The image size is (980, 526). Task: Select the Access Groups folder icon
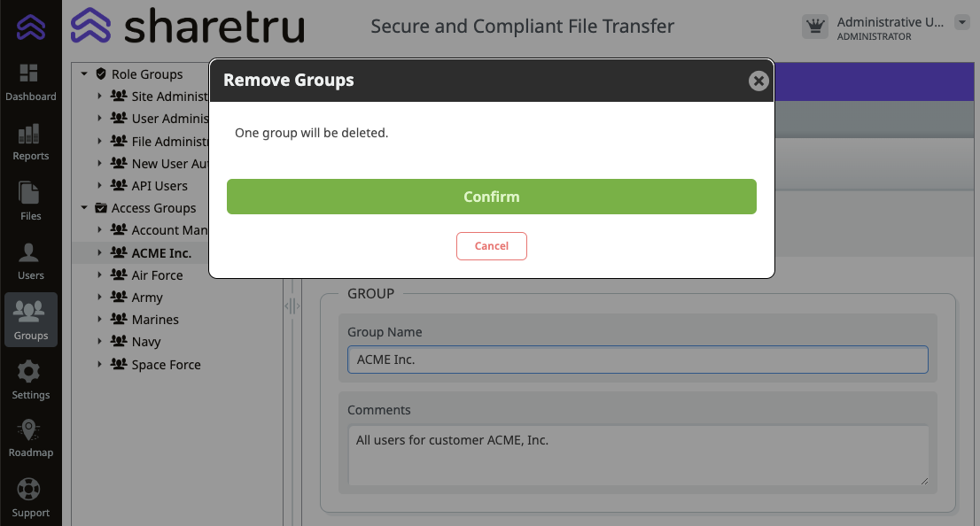(101, 207)
